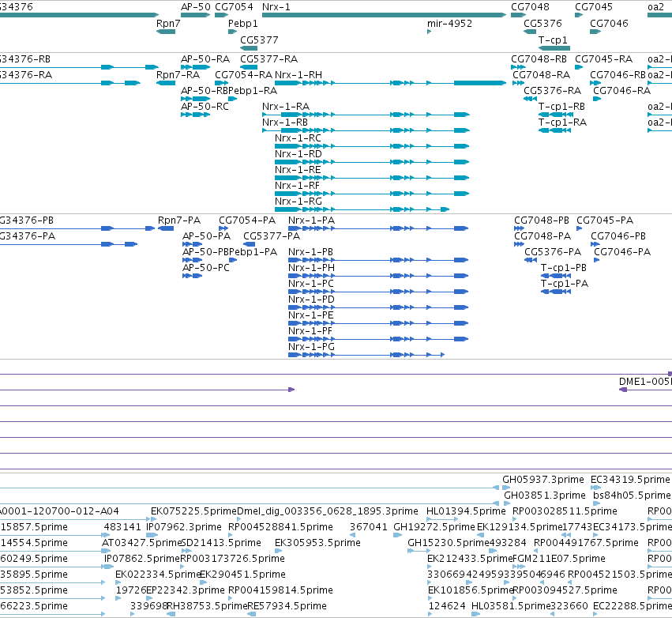Click the mir-4952 gene label

click(x=449, y=23)
